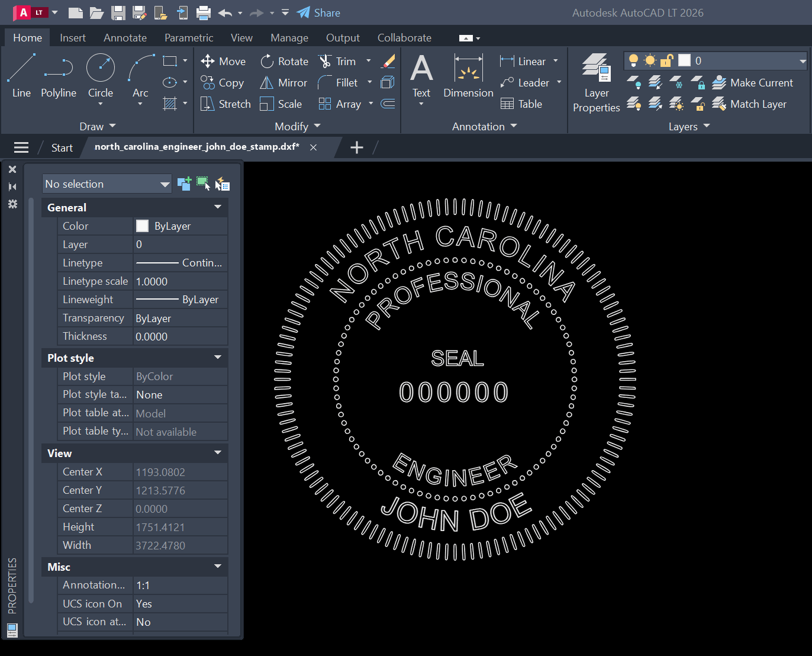Image resolution: width=812 pixels, height=656 pixels.
Task: Click the layer color swatch in Layers panel
Action: [x=684, y=60]
